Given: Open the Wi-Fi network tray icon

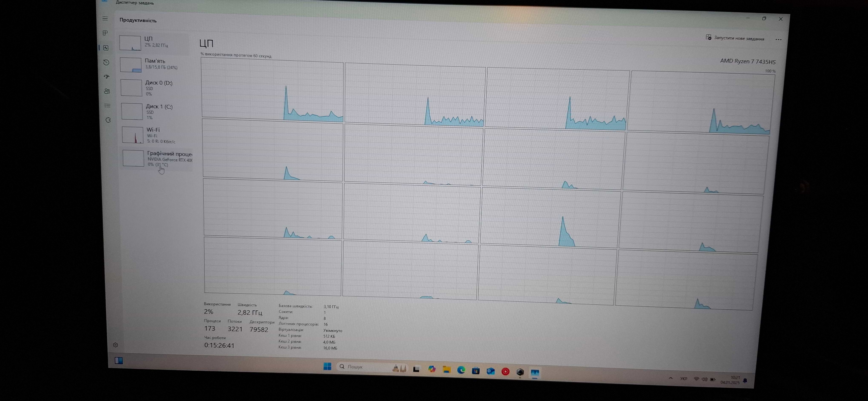Looking at the screenshot, I should [697, 379].
